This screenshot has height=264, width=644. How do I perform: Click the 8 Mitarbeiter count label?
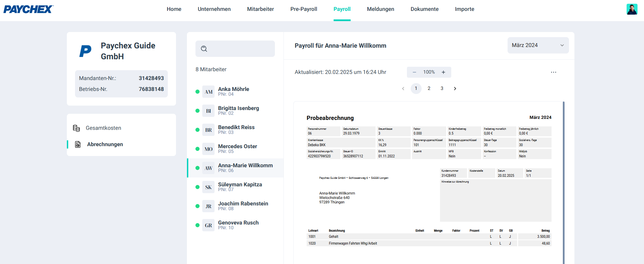click(x=211, y=69)
